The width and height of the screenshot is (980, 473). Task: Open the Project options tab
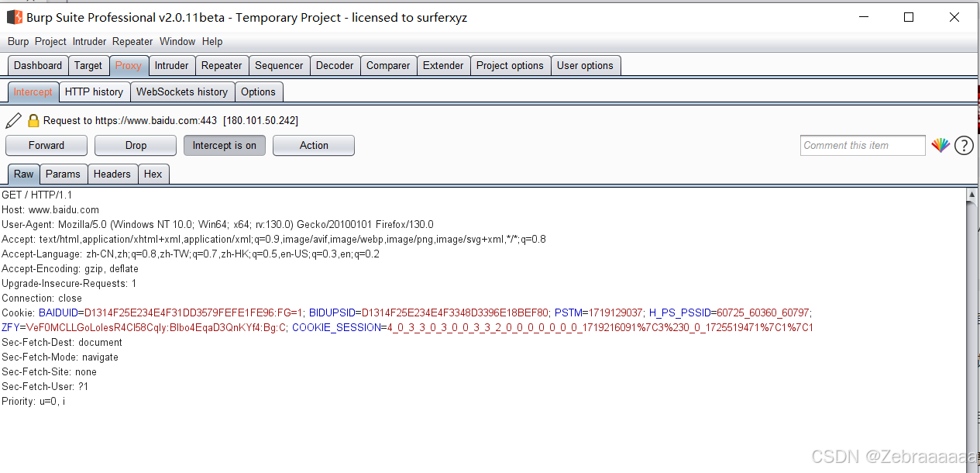point(510,65)
